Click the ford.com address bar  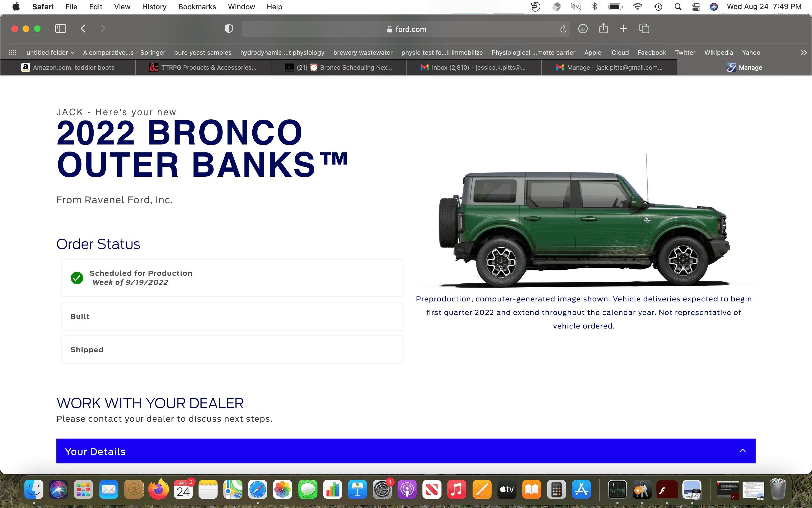(406, 29)
